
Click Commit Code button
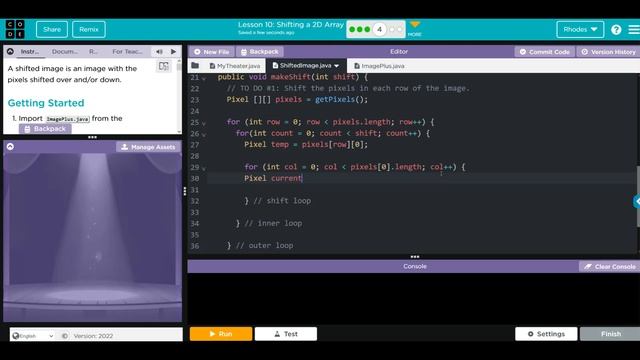[x=544, y=52]
